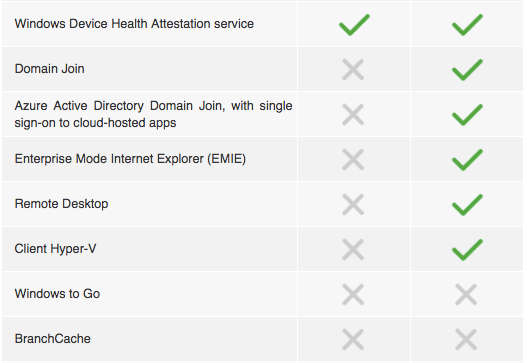Click green checkmark in Client Hyper-V row
This screenshot has width=530, height=363.
[x=467, y=250]
